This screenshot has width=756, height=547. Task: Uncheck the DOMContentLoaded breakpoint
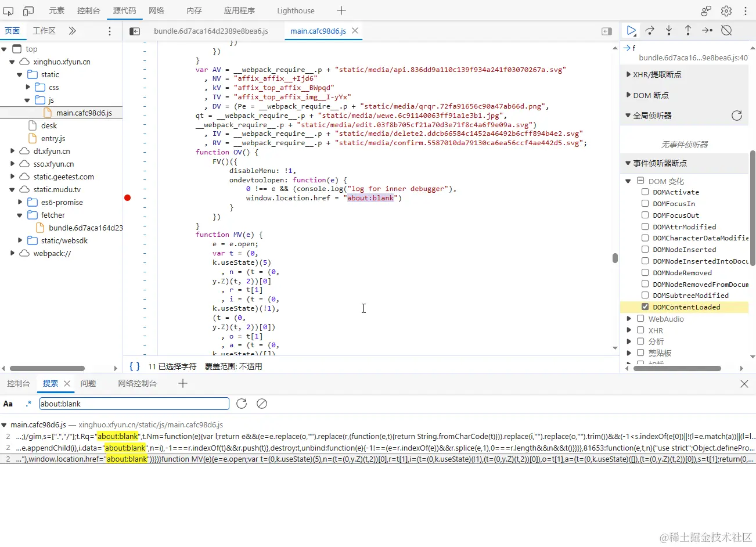click(645, 307)
